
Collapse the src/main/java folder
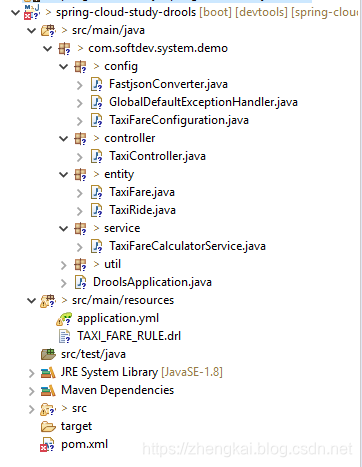pos(31,31)
